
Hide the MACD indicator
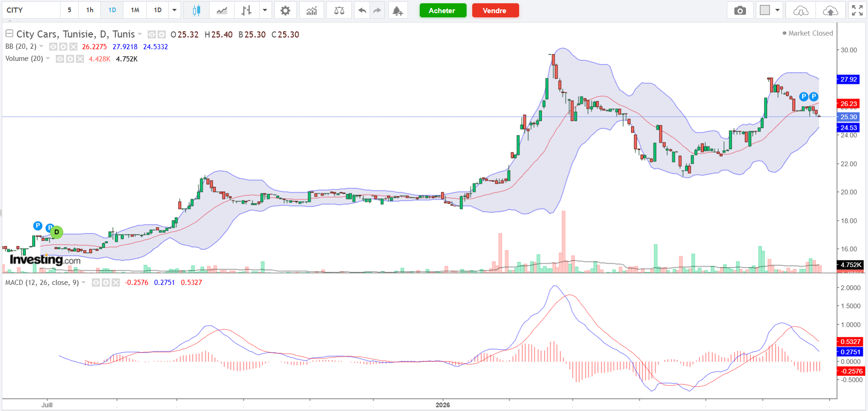(x=96, y=283)
